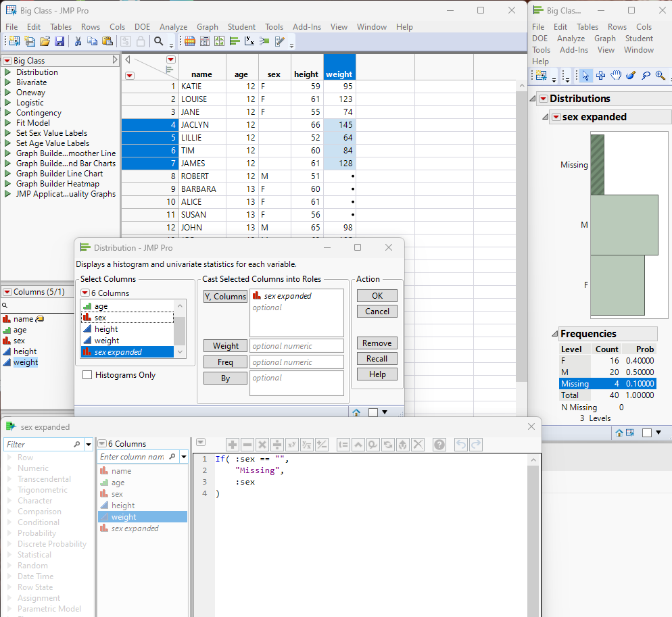Open the Graph menu in main window
The height and width of the screenshot is (617, 672).
[208, 27]
